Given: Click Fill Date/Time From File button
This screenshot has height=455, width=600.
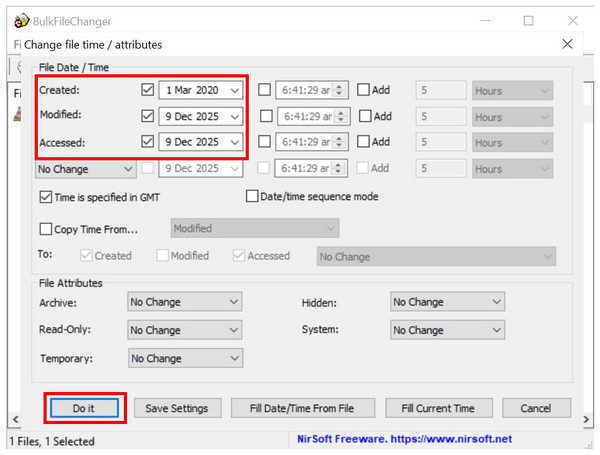Looking at the screenshot, I should coord(302,408).
